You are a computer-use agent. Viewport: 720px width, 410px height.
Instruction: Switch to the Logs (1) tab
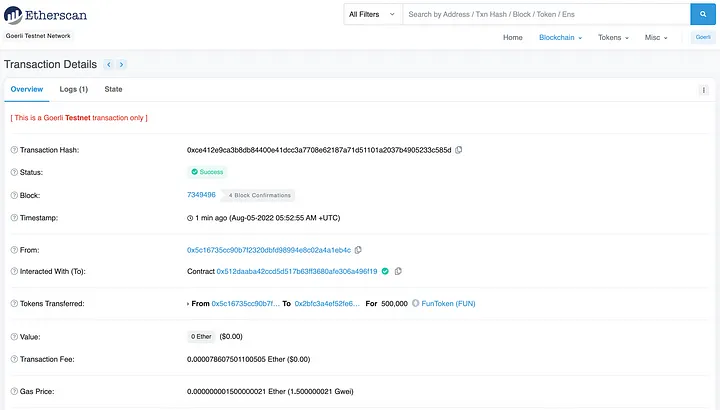click(x=74, y=89)
